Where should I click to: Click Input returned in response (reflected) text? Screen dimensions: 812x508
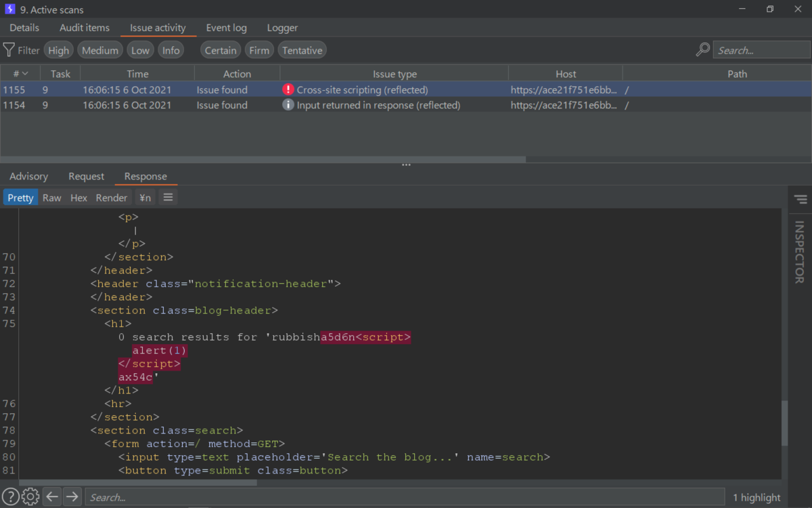pos(378,105)
